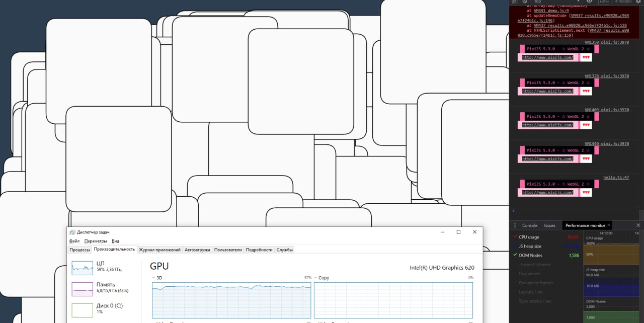
Task: Click the Intel(R) UHD Graphics 620 label
Action: pos(442,268)
